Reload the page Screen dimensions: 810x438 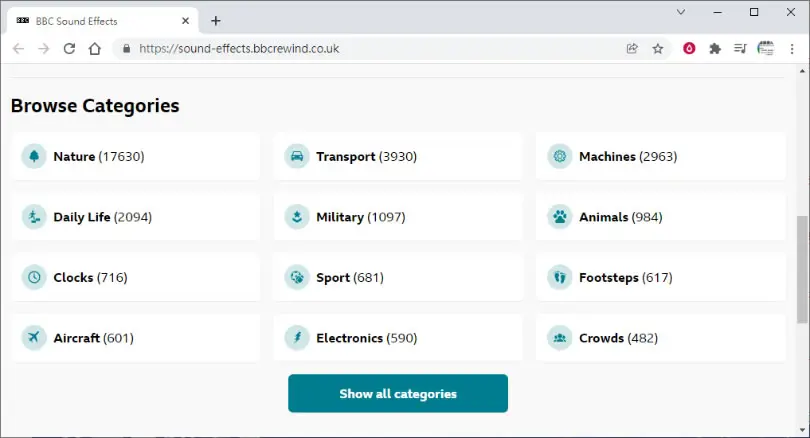pyautogui.click(x=69, y=49)
